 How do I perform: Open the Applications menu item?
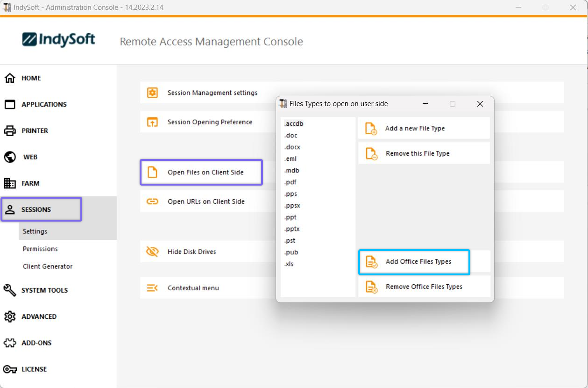point(44,105)
